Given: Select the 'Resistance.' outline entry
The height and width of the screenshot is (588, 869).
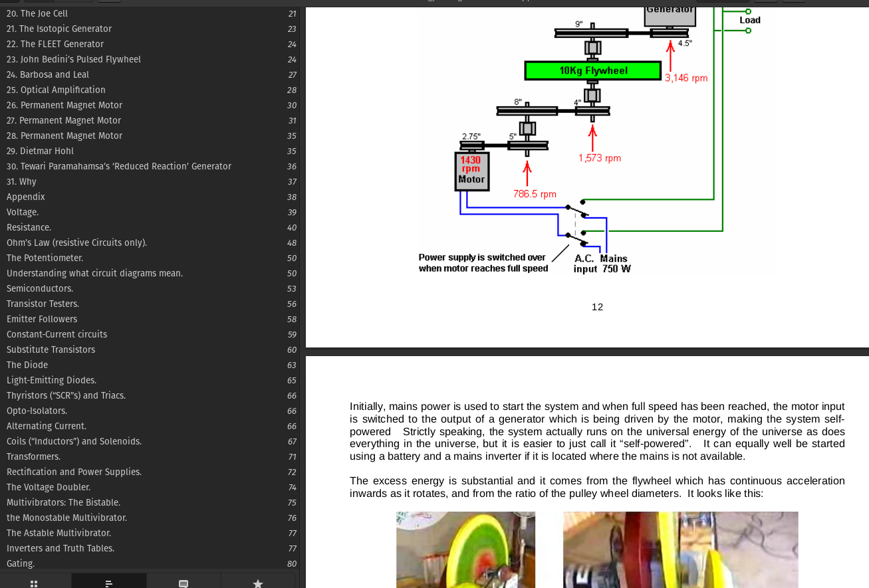Looking at the screenshot, I should coord(29,227).
